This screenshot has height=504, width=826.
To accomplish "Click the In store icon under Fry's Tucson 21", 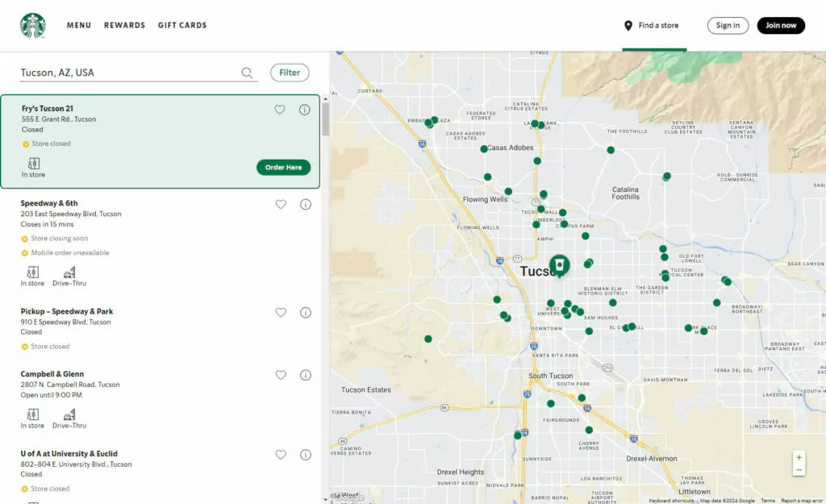I will coord(33,163).
